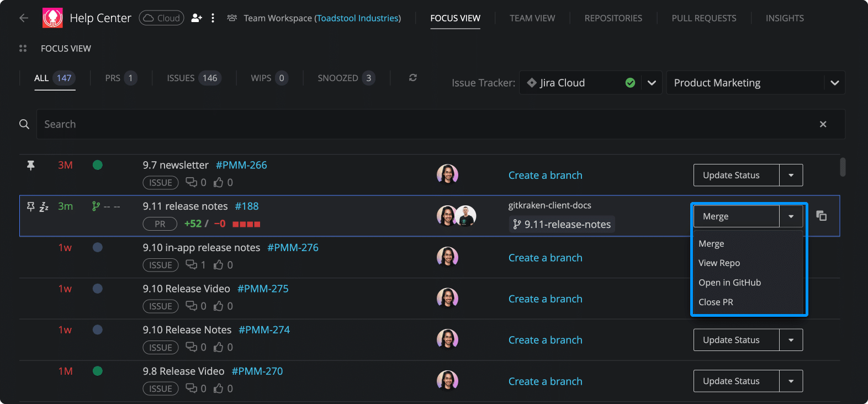The width and height of the screenshot is (868, 404).
Task: Expand the Jira Cloud issue tracker dropdown
Action: (652, 83)
